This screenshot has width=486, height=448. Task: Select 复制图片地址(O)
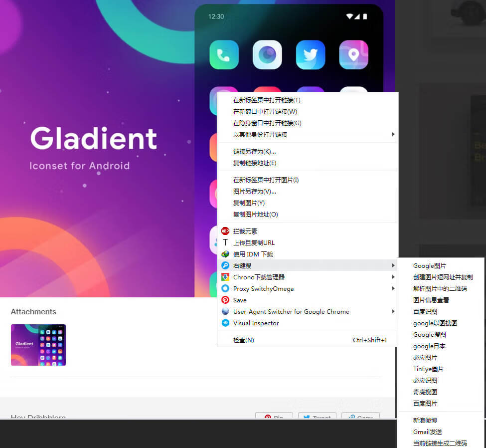tap(308, 215)
